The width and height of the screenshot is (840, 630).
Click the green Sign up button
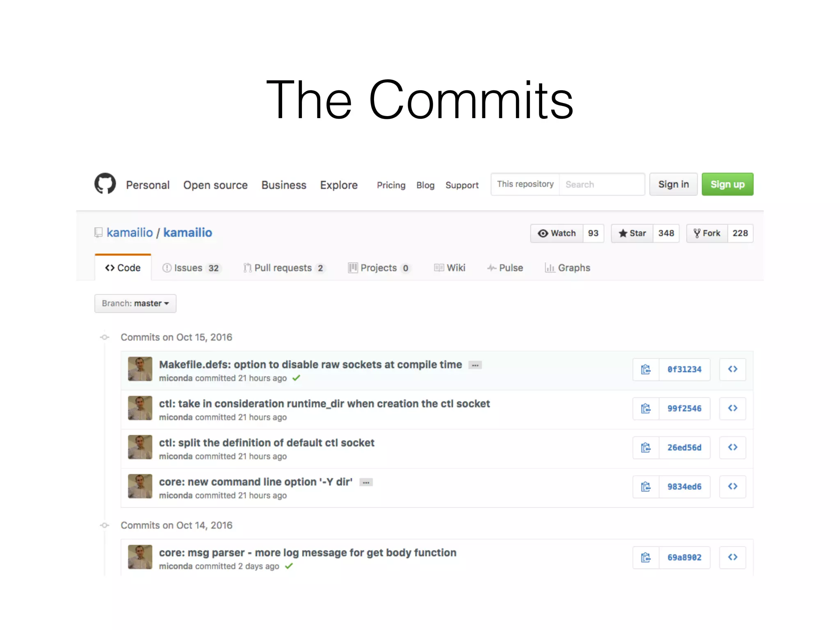coord(728,184)
